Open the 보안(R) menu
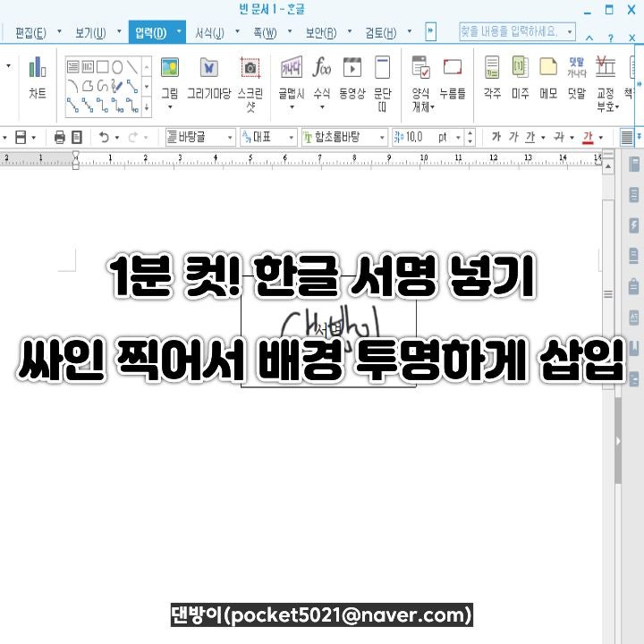 (321, 32)
